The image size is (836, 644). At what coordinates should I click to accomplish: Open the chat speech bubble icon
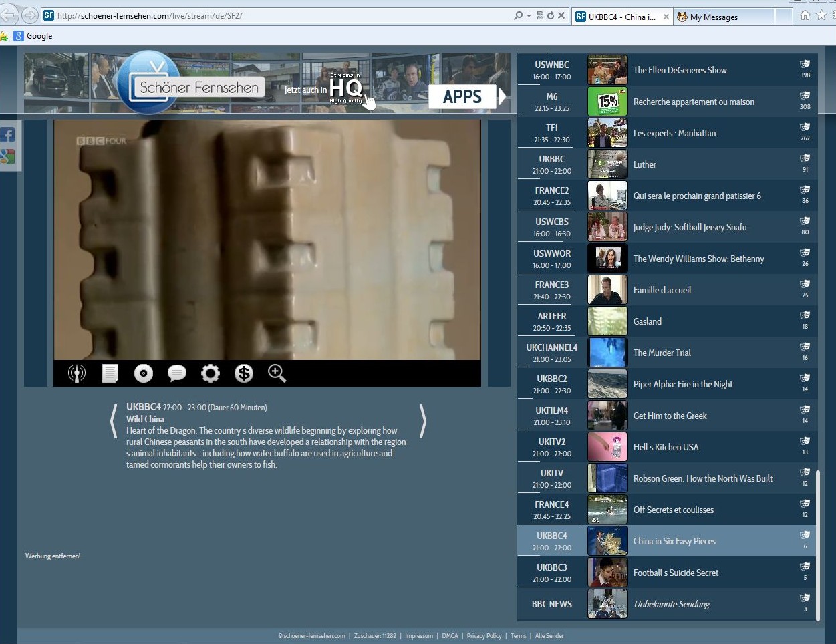coord(177,373)
